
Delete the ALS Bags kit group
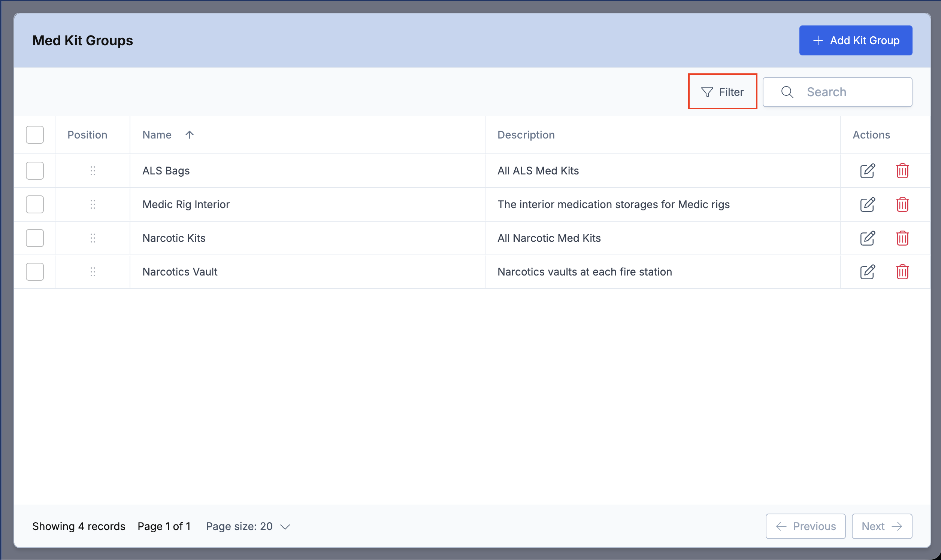coord(902,171)
